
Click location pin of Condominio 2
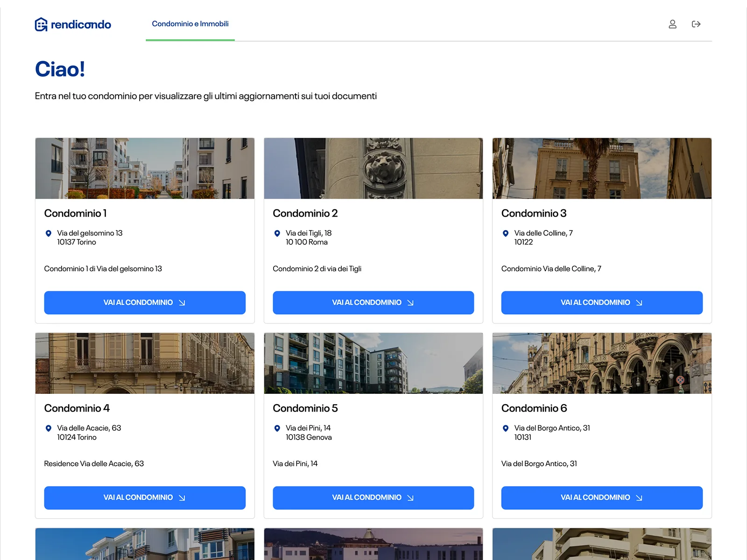point(277,233)
